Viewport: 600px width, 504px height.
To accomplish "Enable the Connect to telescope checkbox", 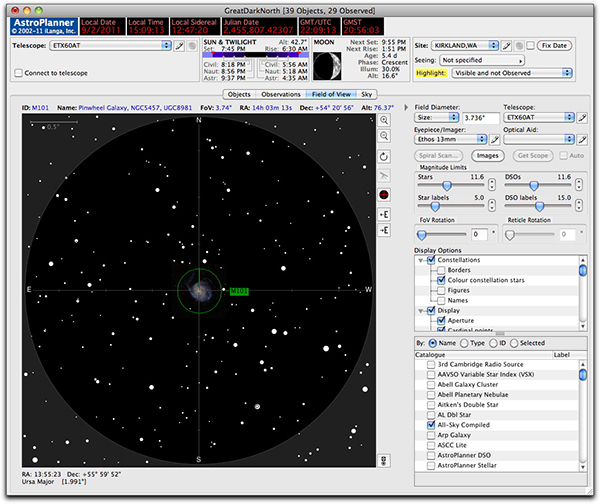I will 20,74.
